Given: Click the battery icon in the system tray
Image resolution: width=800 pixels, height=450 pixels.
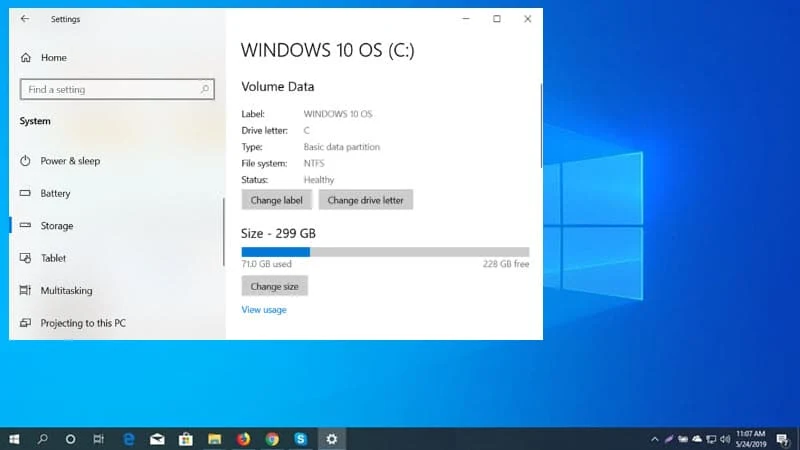Looking at the screenshot, I should click(x=683, y=439).
